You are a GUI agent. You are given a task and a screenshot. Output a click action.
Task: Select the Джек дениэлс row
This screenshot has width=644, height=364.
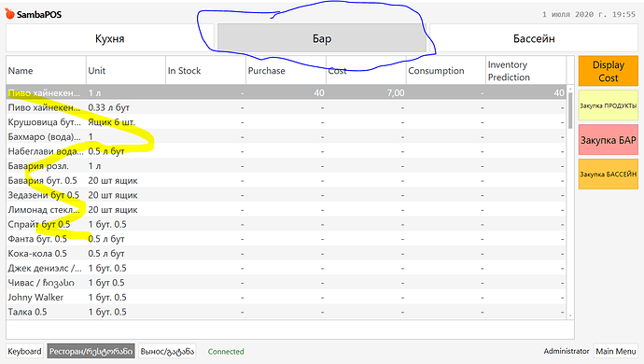pyautogui.click(x=287, y=268)
